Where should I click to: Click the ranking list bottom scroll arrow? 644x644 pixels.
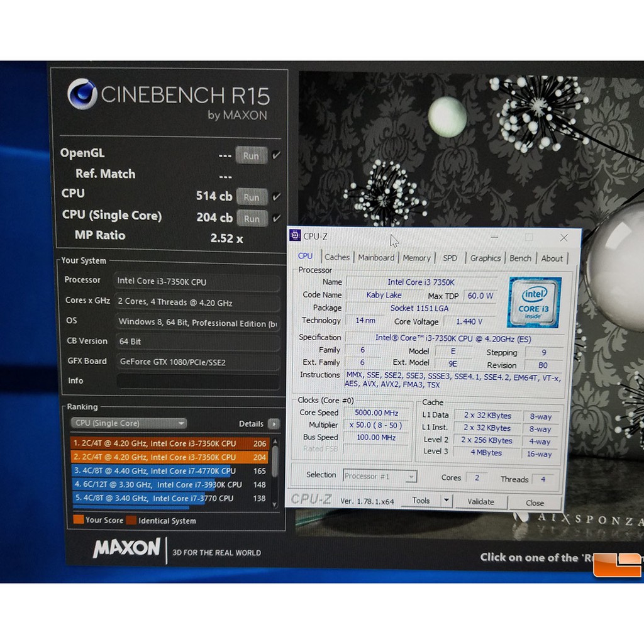click(x=275, y=505)
